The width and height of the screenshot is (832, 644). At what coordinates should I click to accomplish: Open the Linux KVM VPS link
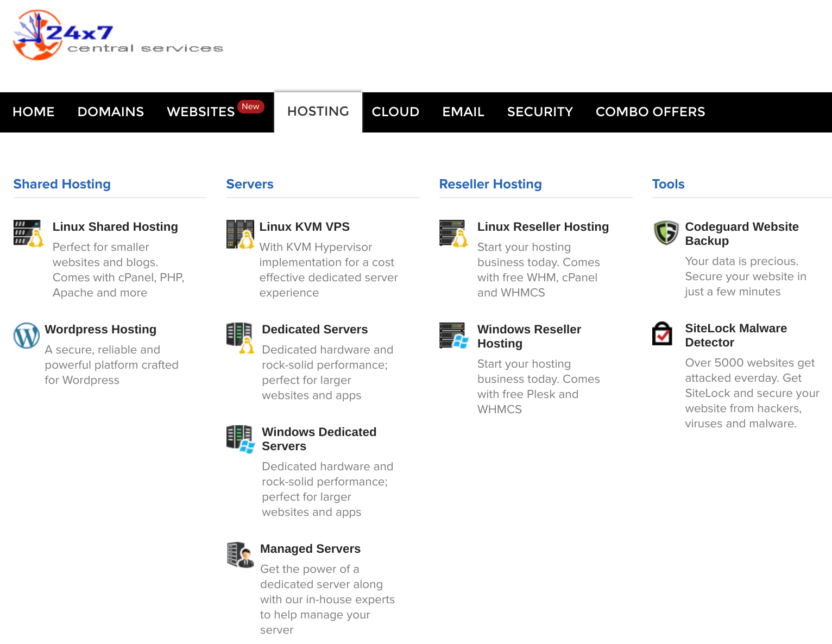[304, 227]
